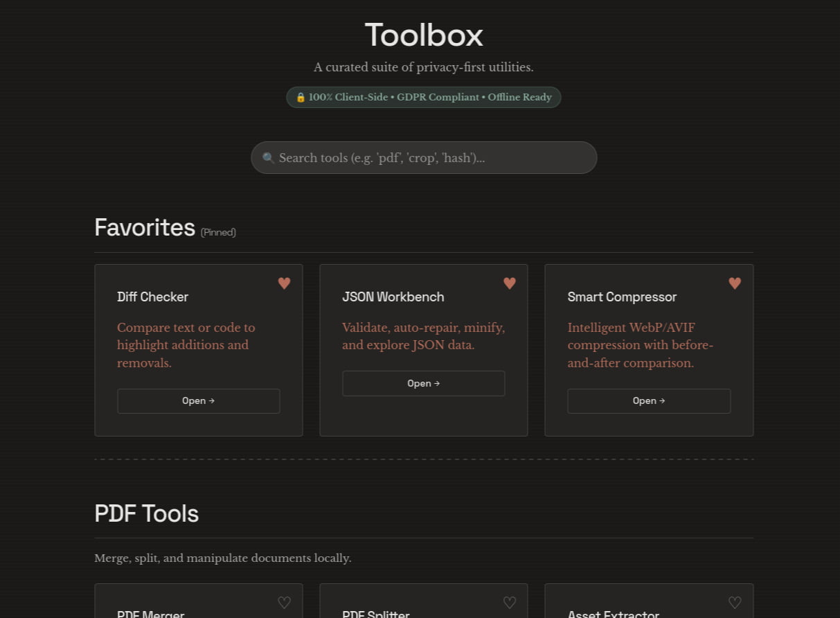
Task: Open the Diff Checker tool
Action: 198,400
